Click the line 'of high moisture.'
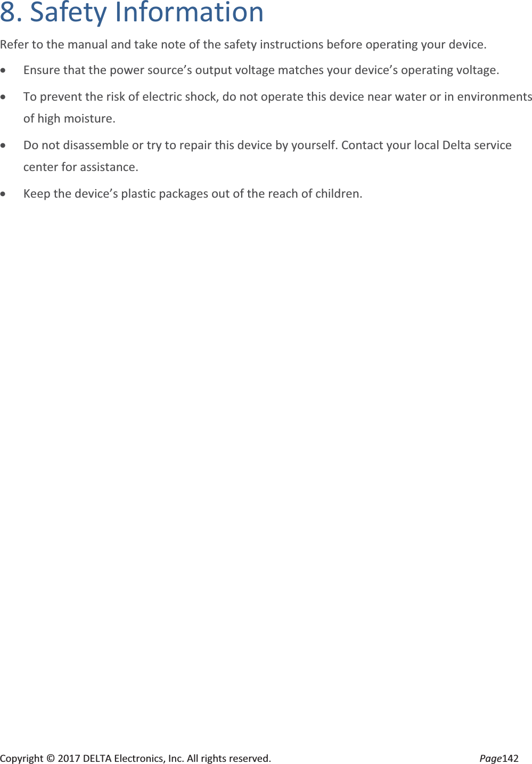 tap(69, 118)
